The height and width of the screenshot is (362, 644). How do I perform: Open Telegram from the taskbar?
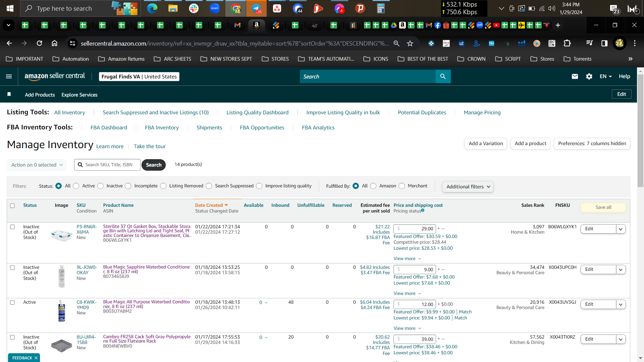[256, 8]
